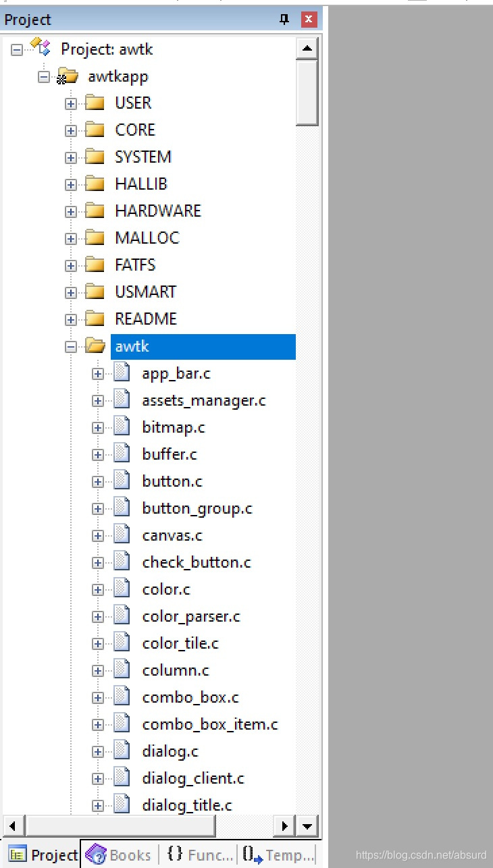Click the pin icon in Project panel header
Viewport: 493px width, 868px height.
coord(284,20)
